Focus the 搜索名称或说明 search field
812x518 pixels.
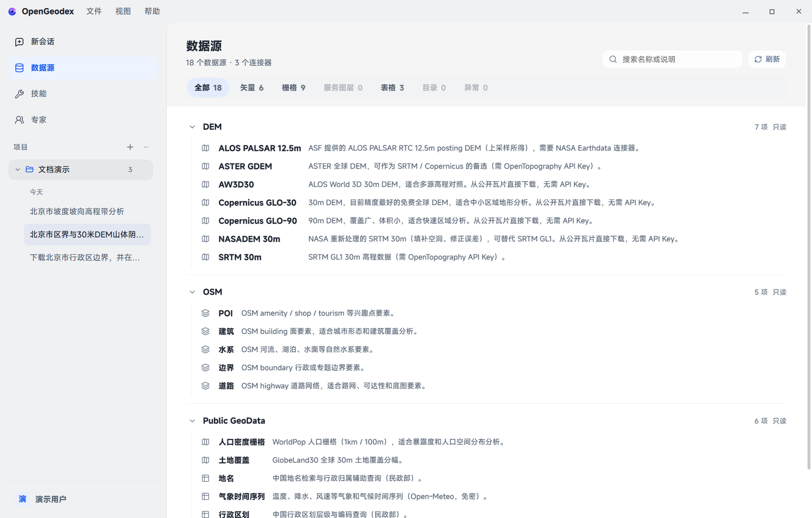click(672, 59)
